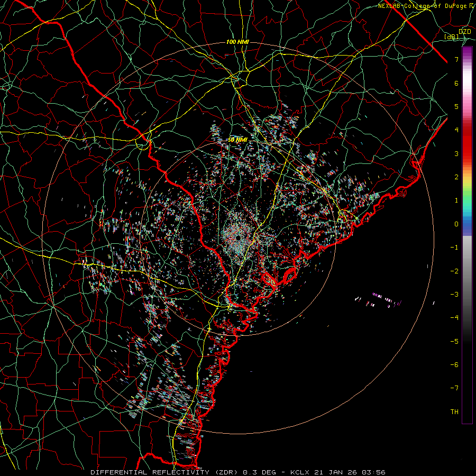The image size is (476, 476).
Task: Click the "100 NMI" range ring label
Action: pos(237,42)
